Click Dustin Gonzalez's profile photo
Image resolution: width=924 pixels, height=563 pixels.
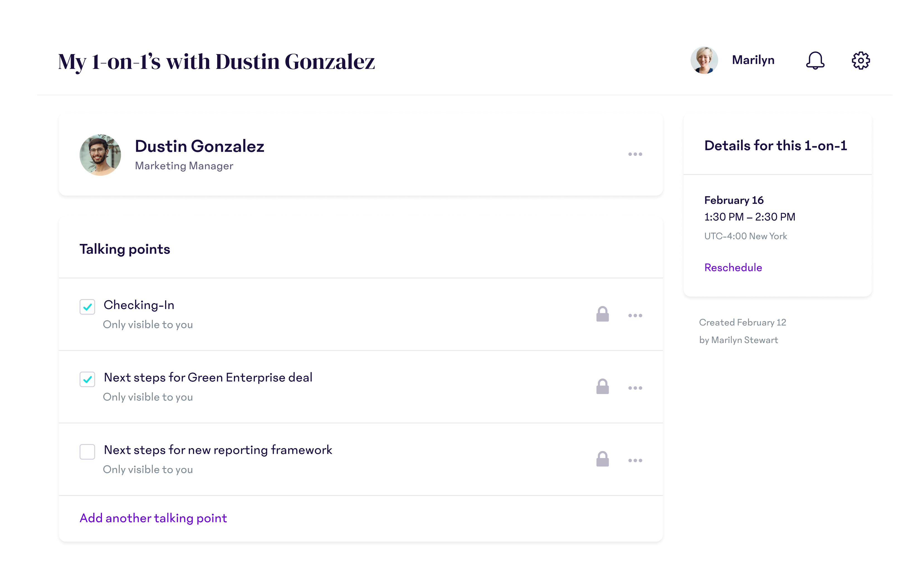(100, 155)
